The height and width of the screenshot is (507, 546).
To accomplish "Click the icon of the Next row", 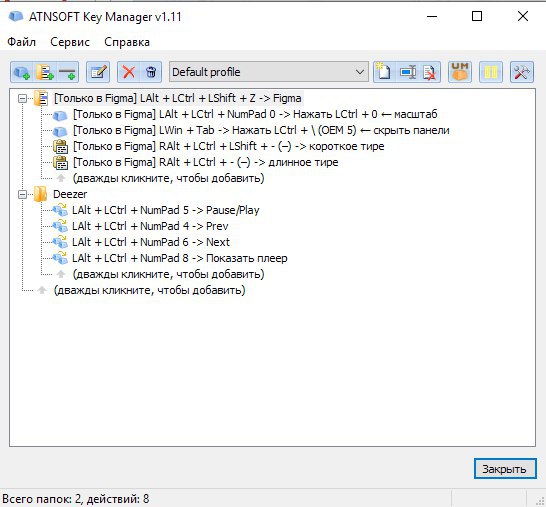I will tap(60, 242).
